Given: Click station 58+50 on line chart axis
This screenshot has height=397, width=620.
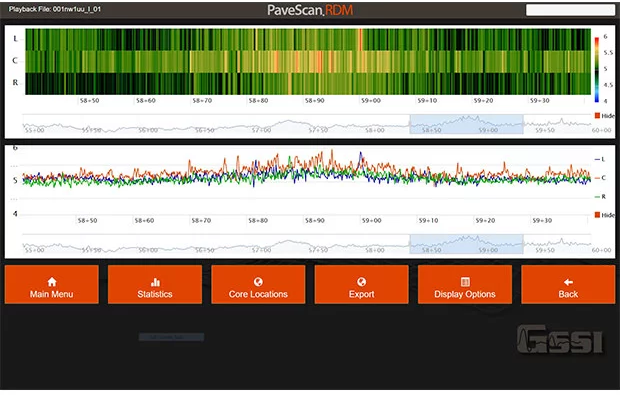Looking at the screenshot, I should tap(87, 221).
